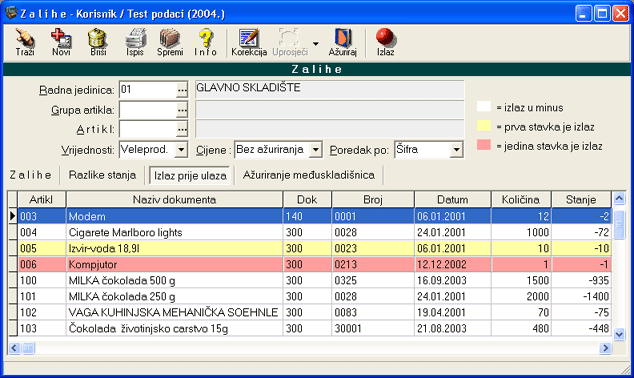Click the horizontal scroll right arrow
The image size is (634, 378).
(x=605, y=348)
